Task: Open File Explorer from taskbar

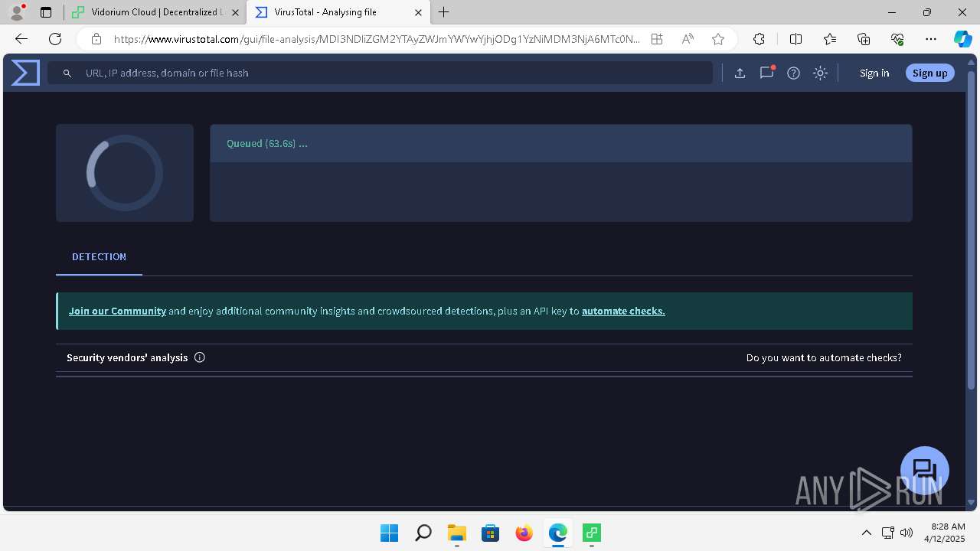Action: (457, 533)
